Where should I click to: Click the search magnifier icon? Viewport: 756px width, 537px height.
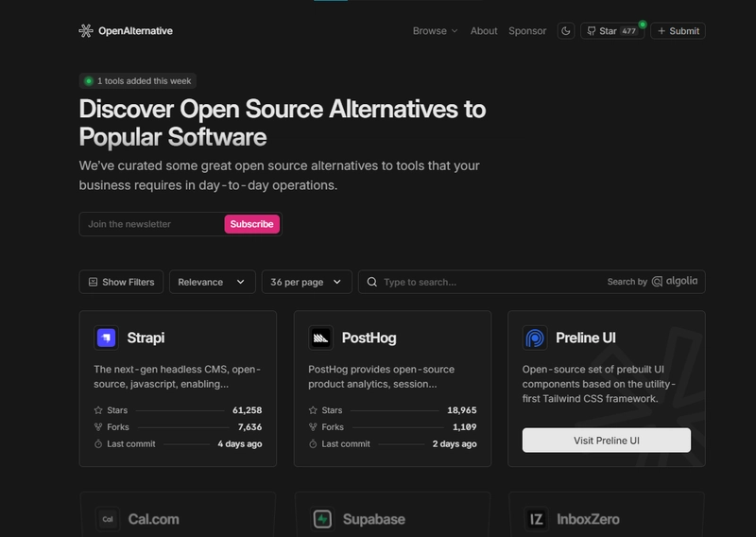tap(371, 282)
